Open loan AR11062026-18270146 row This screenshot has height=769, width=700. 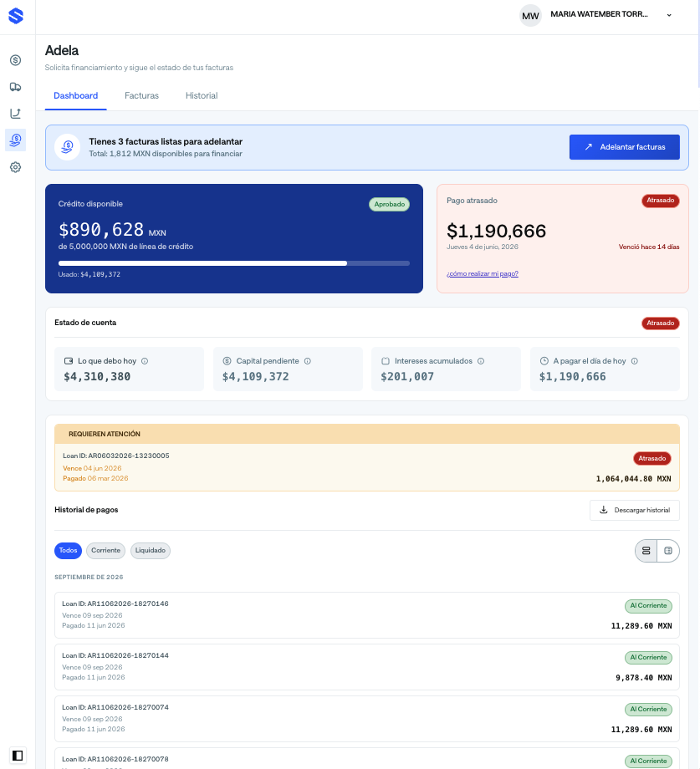click(x=367, y=615)
